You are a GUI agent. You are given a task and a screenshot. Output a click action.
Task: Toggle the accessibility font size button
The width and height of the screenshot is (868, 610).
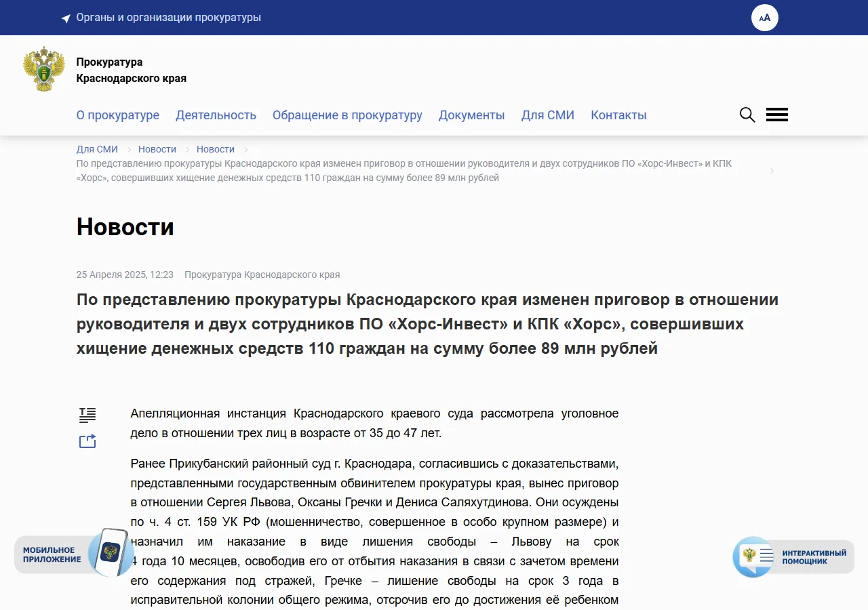tap(765, 18)
